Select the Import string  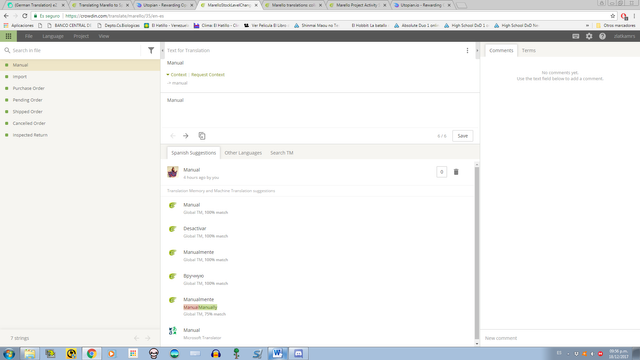tap(80, 77)
